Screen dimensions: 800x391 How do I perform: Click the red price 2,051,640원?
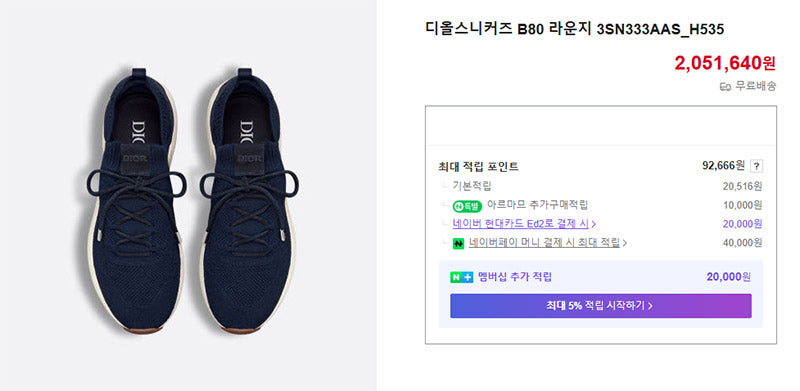coord(725,63)
